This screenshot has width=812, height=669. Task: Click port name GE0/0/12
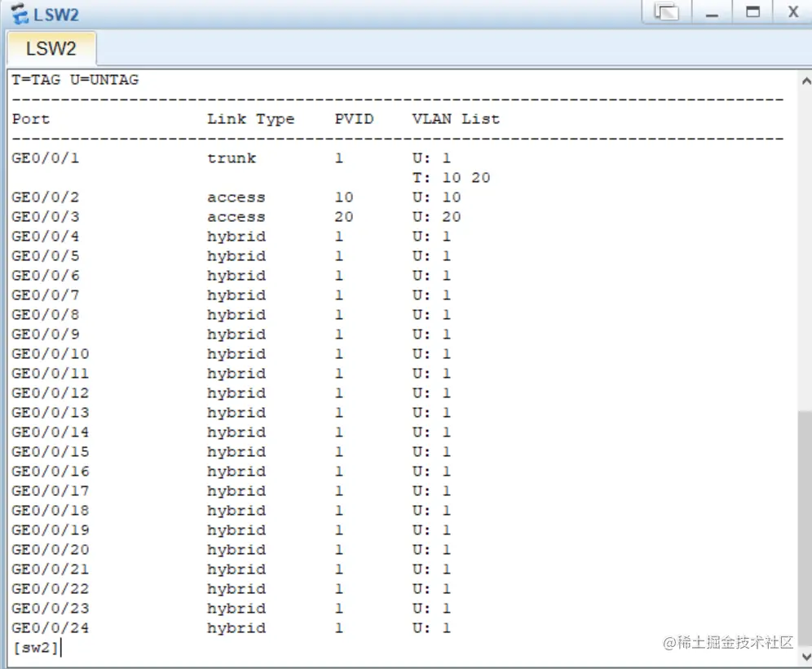pos(51,393)
